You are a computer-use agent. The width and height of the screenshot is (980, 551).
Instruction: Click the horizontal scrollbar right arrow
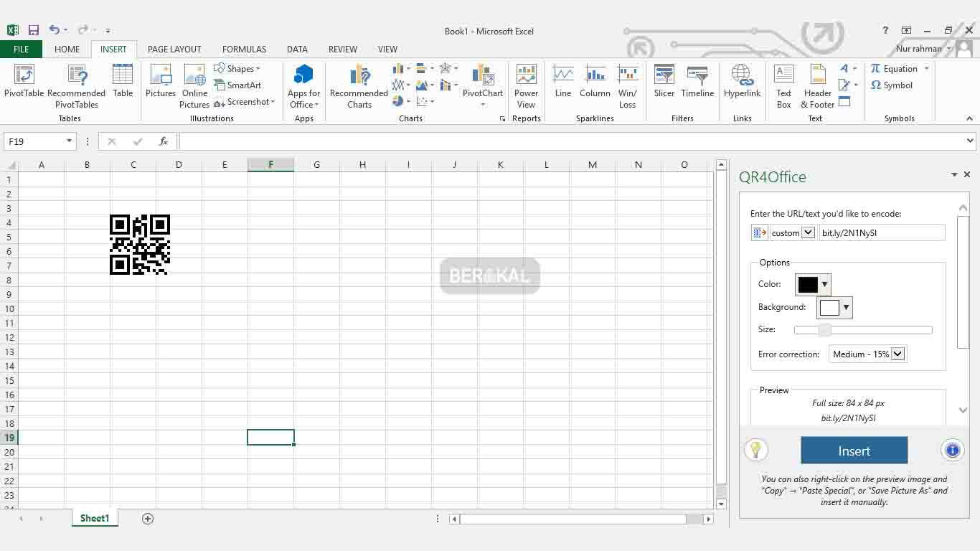[709, 519]
